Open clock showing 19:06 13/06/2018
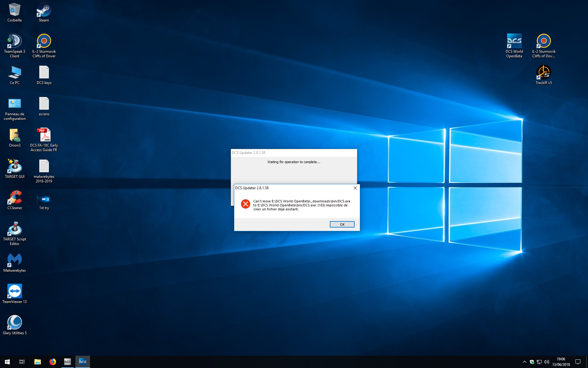Image resolution: width=588 pixels, height=368 pixels. (x=561, y=362)
